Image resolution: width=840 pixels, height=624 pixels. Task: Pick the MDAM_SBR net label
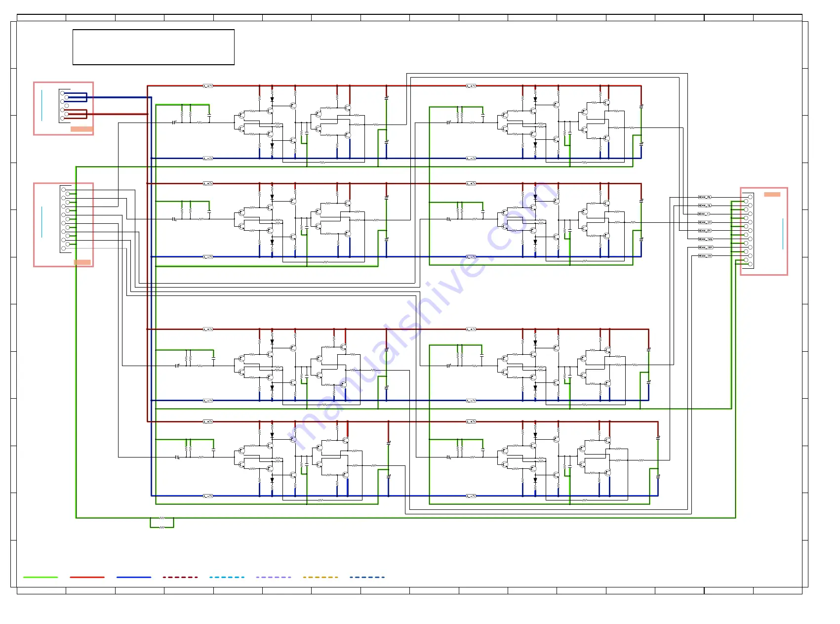[706, 248]
